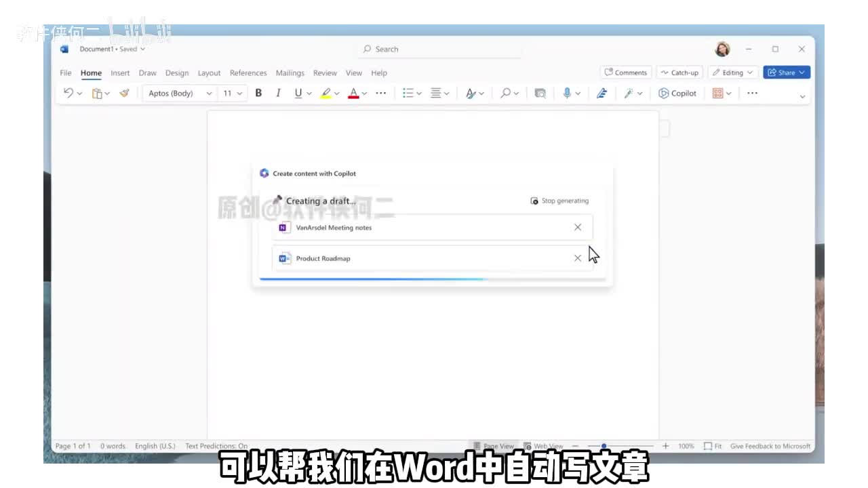
Task: Switch to the References tab
Action: [x=248, y=73]
